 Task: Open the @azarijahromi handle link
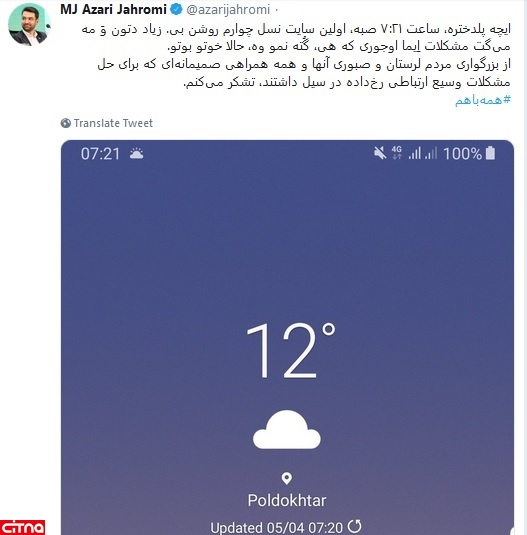(228, 10)
